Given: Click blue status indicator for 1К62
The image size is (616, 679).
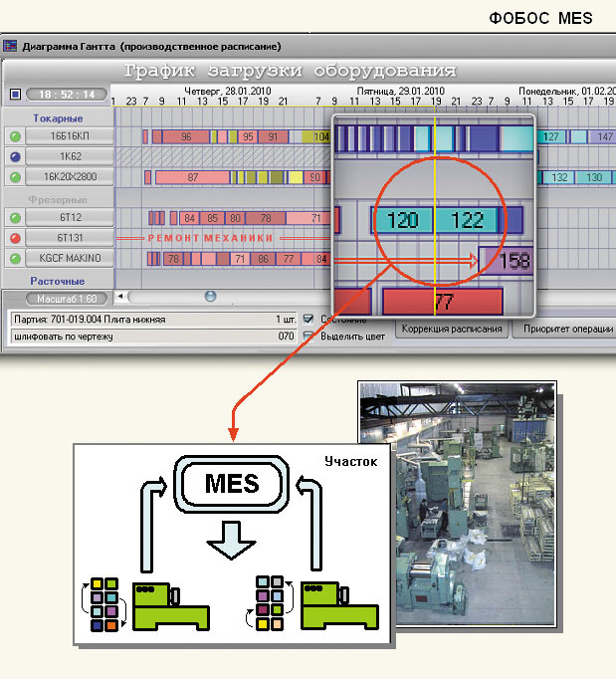Looking at the screenshot, I should pos(15,156).
